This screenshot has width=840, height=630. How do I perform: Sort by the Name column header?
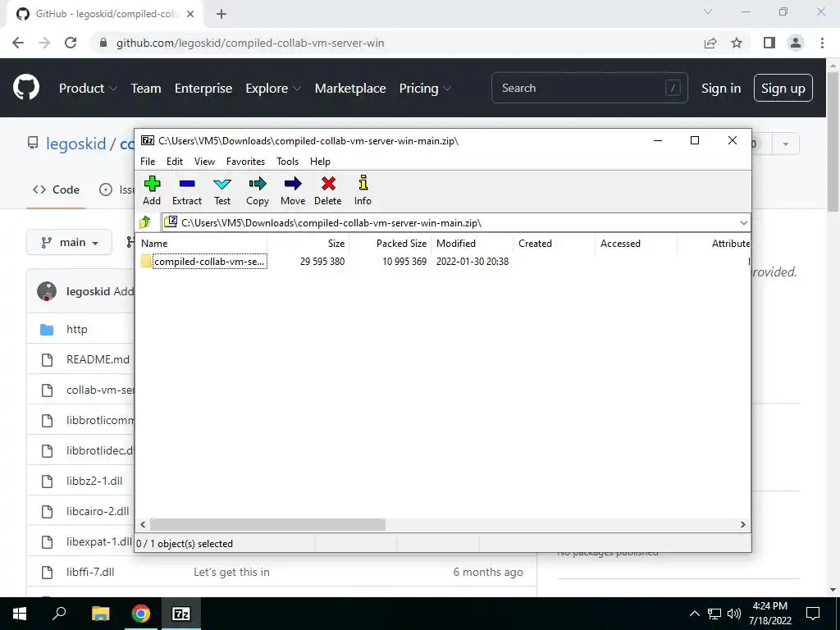click(x=201, y=243)
